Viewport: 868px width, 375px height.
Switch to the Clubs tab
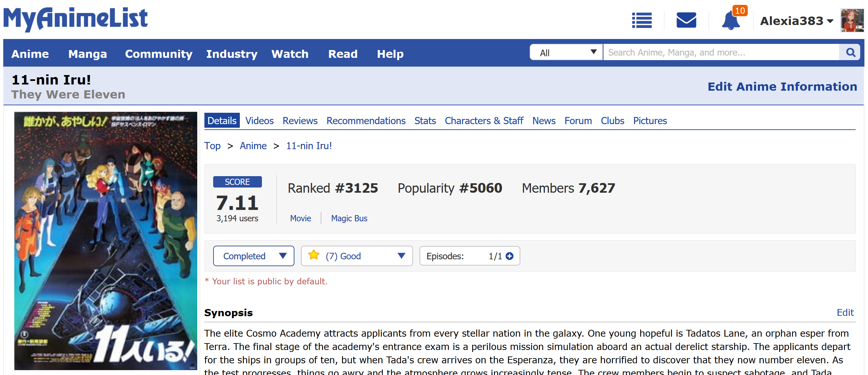tap(612, 121)
